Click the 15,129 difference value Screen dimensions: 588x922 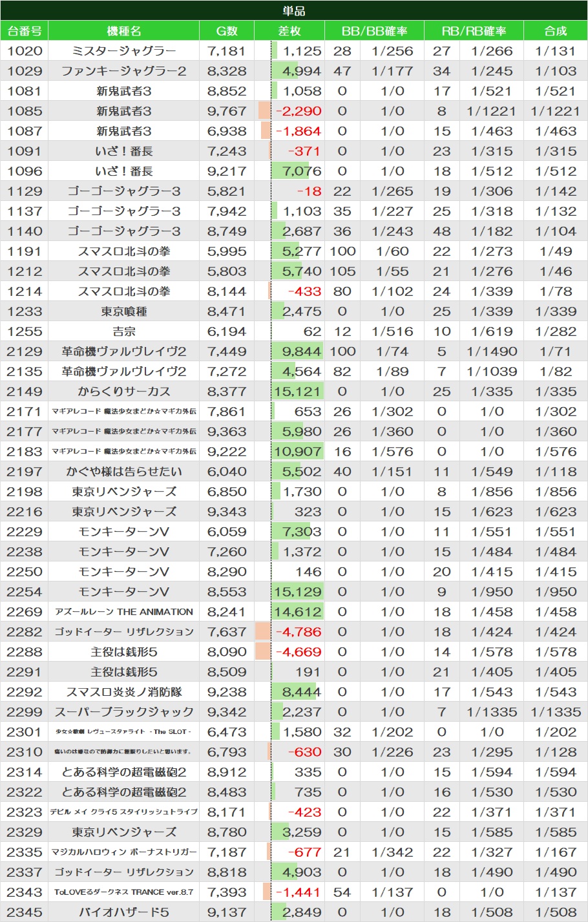pyautogui.click(x=297, y=592)
